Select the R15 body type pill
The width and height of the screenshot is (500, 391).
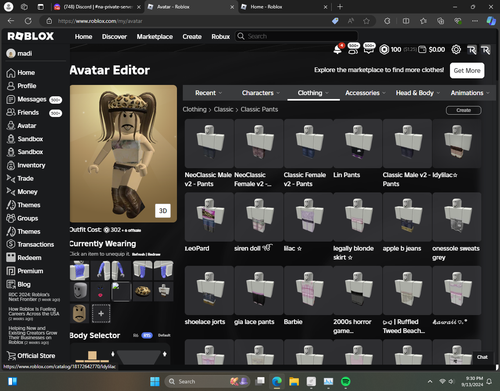(x=147, y=335)
